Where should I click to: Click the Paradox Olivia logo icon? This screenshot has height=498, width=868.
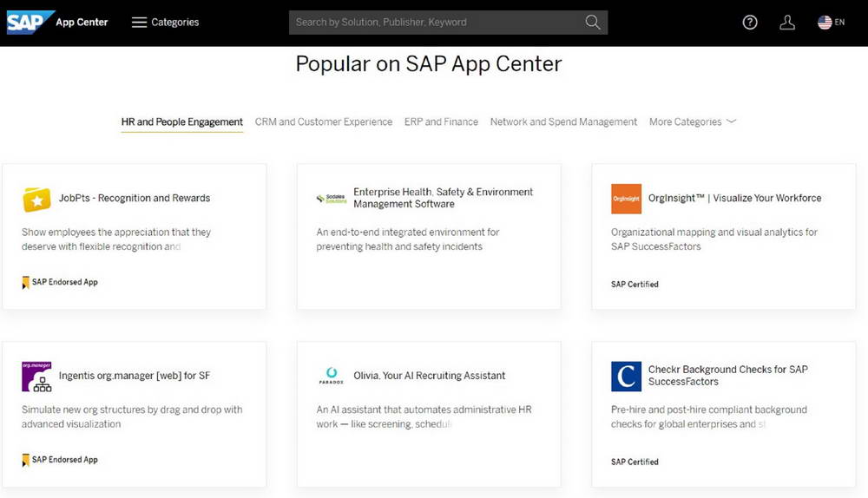pos(331,377)
